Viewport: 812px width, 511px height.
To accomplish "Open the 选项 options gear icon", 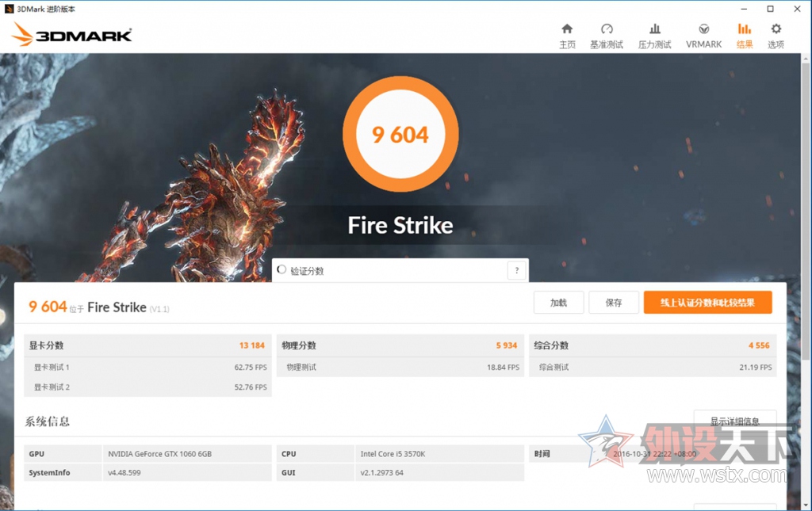I will click(776, 29).
